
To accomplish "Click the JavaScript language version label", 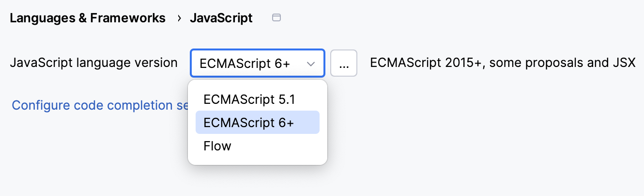I will (x=94, y=63).
